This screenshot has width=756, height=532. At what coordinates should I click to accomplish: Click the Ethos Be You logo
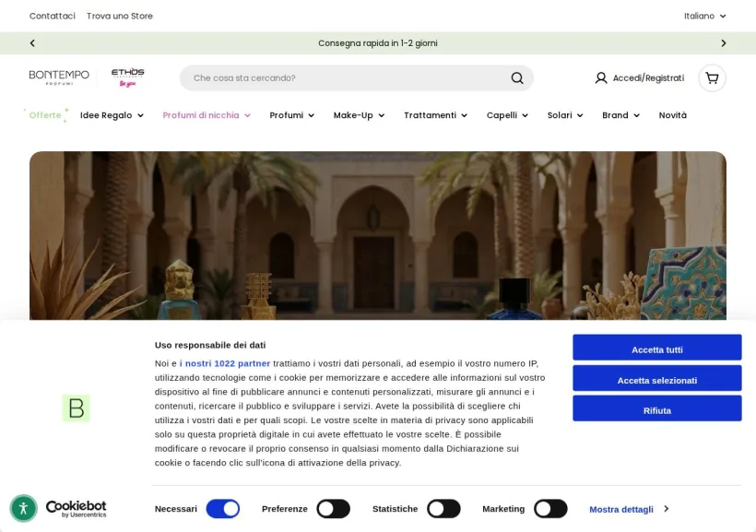coord(128,77)
